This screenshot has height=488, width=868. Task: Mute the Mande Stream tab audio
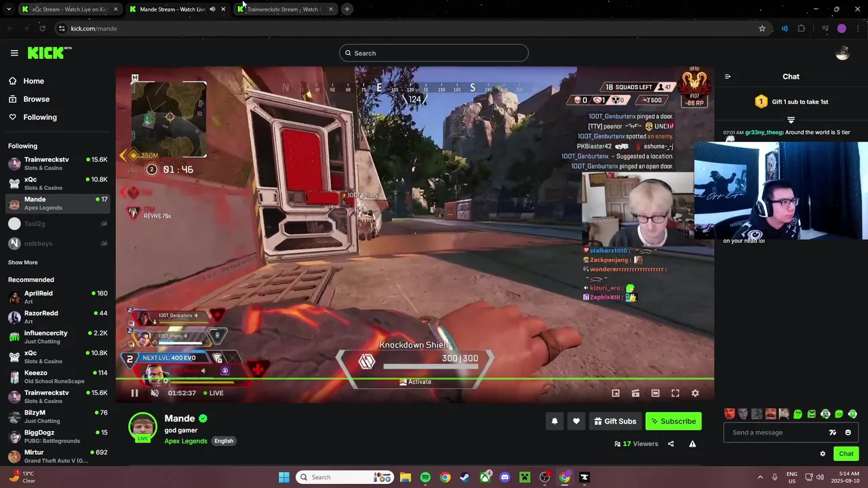point(212,9)
